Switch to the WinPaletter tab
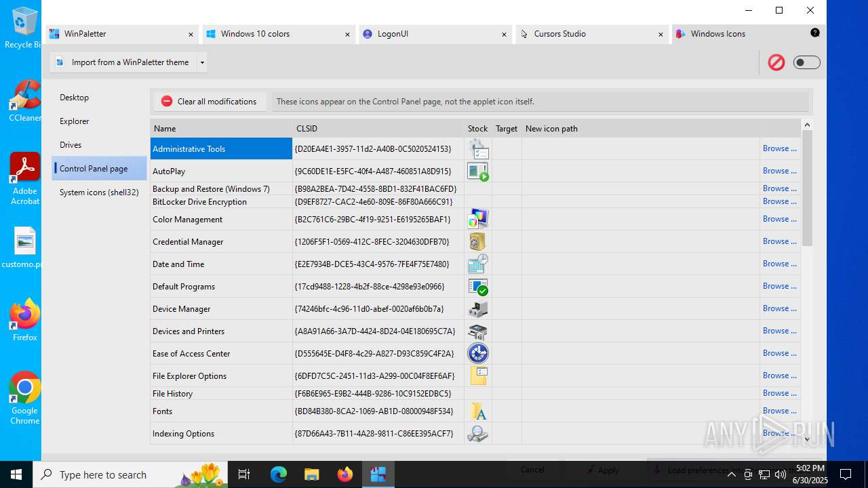 (121, 34)
